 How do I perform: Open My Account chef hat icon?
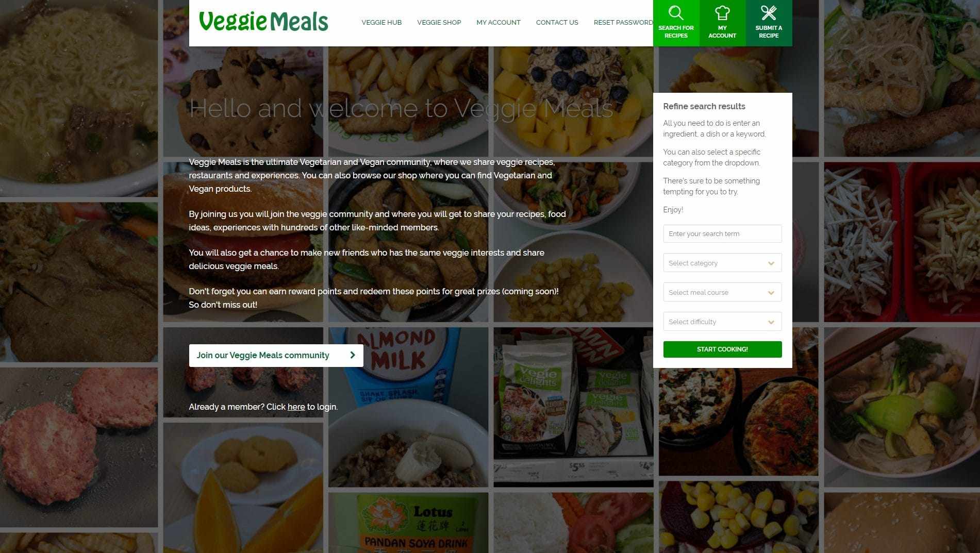tap(722, 12)
